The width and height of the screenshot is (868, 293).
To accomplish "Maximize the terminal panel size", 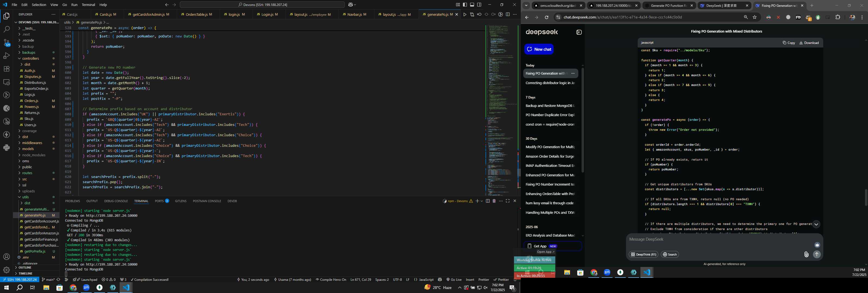I will click(508, 201).
